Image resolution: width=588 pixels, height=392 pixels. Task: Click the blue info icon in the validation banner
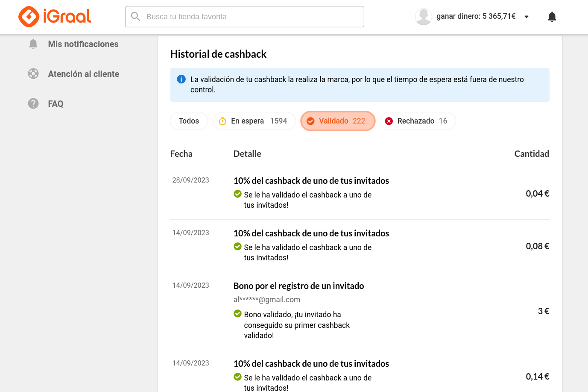click(181, 79)
